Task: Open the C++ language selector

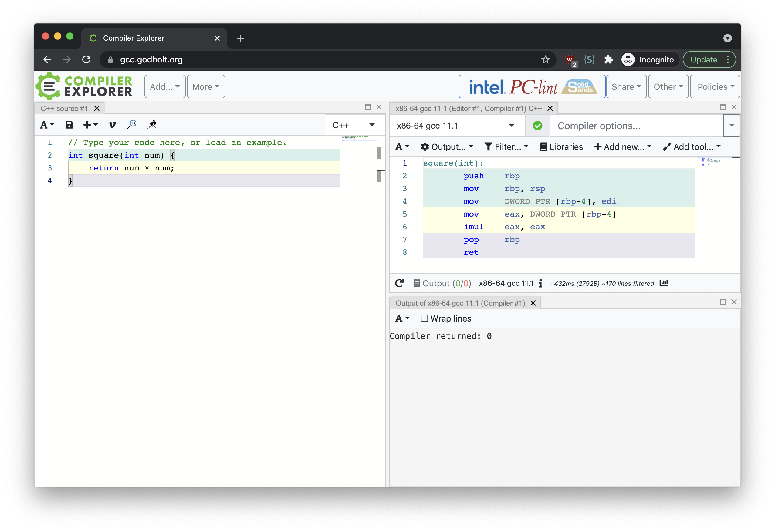Action: click(x=355, y=125)
